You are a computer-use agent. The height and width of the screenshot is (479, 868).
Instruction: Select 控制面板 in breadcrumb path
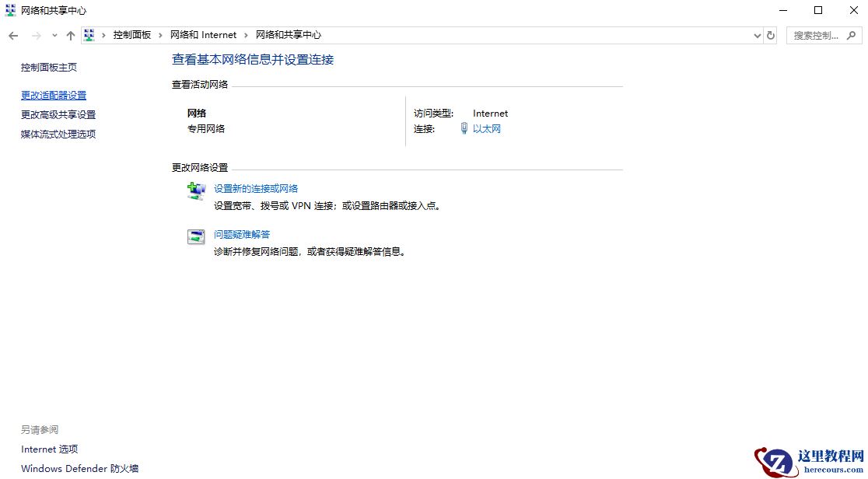[x=134, y=35]
